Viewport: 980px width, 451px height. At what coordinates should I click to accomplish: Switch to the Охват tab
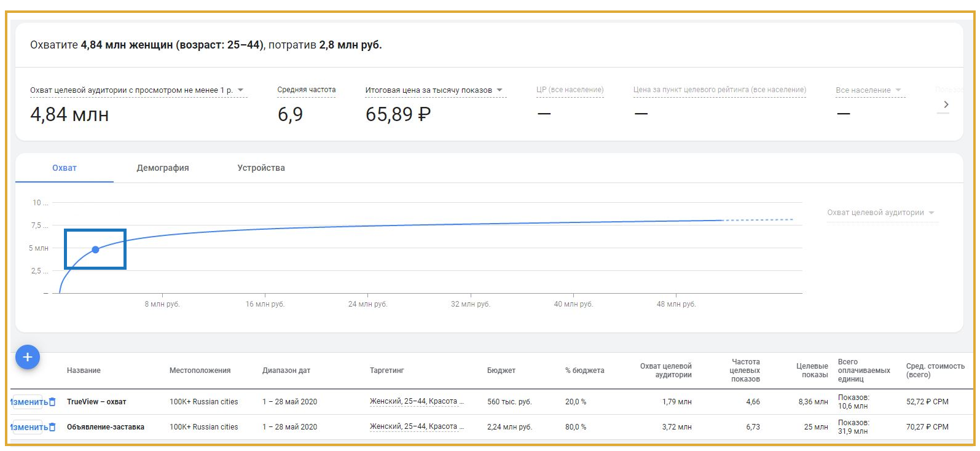click(x=65, y=168)
